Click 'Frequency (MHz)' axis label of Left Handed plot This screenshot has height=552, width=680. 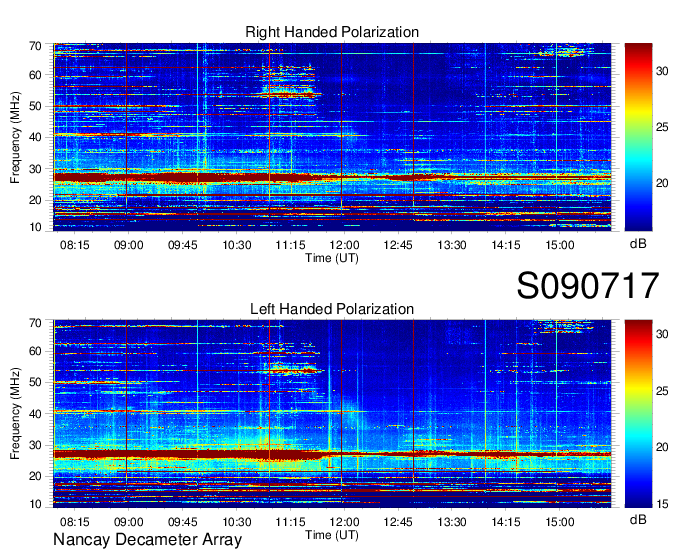point(15,414)
